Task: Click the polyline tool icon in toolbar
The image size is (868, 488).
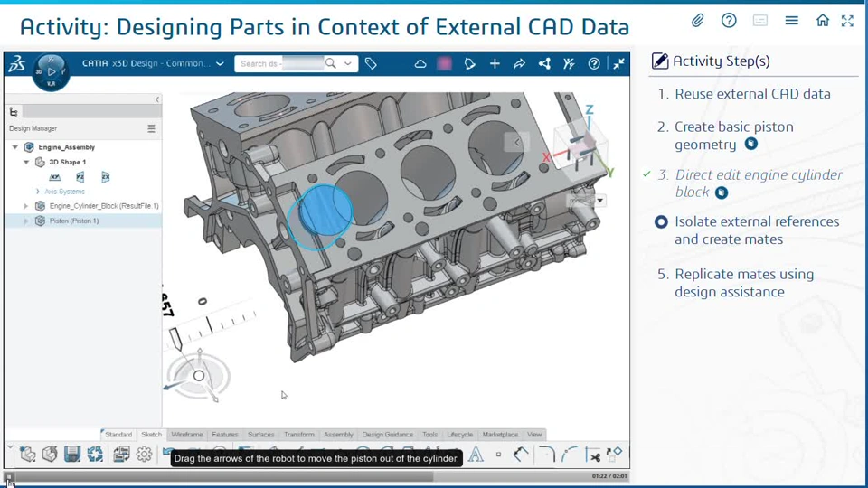Action: tap(521, 455)
